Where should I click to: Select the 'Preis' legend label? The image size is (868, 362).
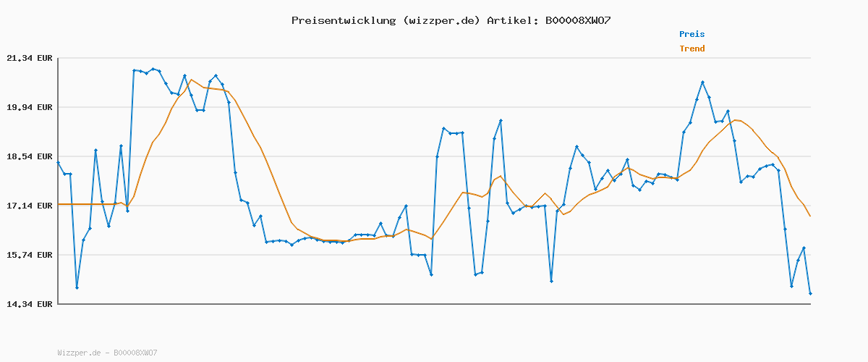pyautogui.click(x=692, y=34)
